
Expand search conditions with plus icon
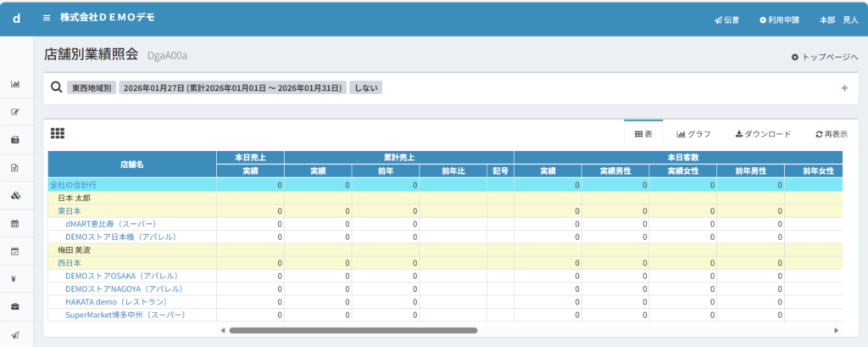843,87
